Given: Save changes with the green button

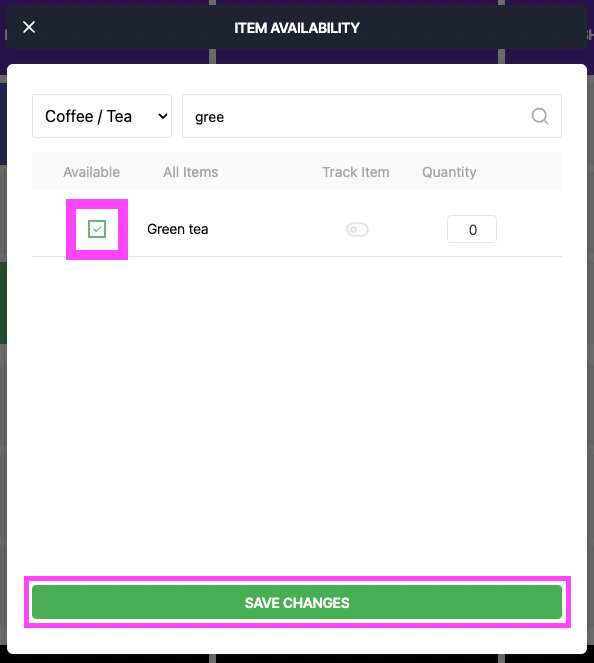Looking at the screenshot, I should pos(297,602).
